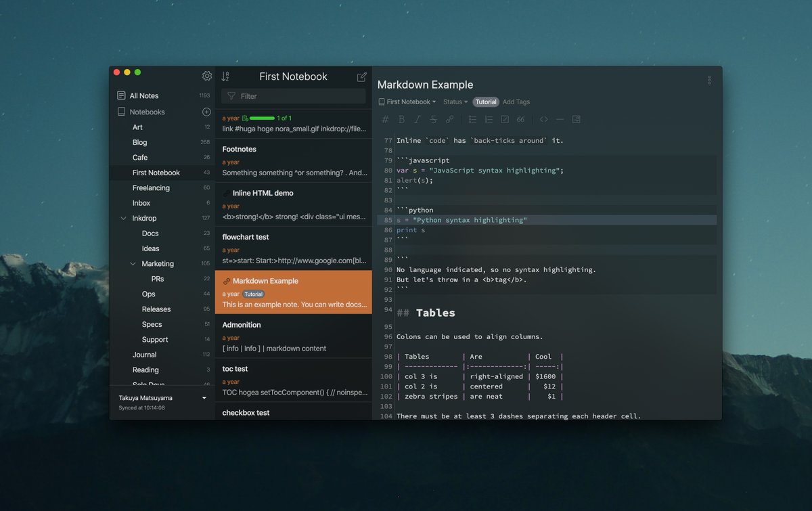This screenshot has height=511, width=812.
Task: Click the Tutorial tag on the note header
Action: click(486, 102)
